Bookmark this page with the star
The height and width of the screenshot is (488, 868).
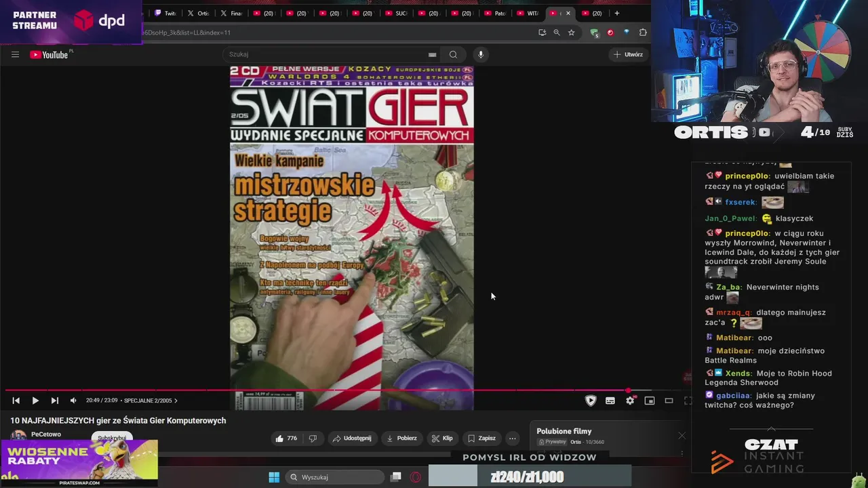[572, 33]
